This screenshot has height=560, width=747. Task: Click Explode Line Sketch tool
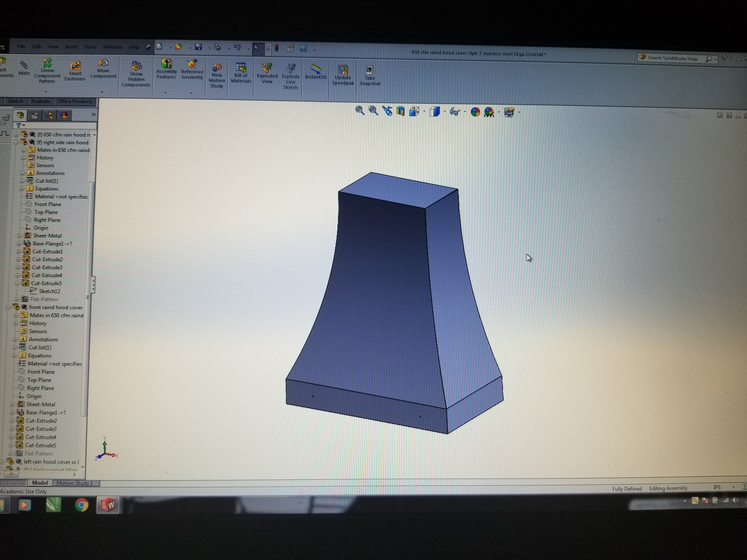click(290, 77)
